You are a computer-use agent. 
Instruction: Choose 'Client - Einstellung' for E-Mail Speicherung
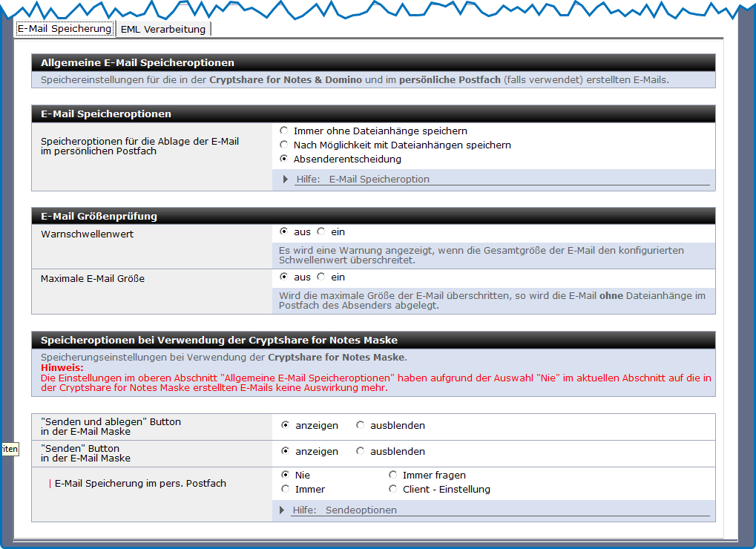(393, 489)
